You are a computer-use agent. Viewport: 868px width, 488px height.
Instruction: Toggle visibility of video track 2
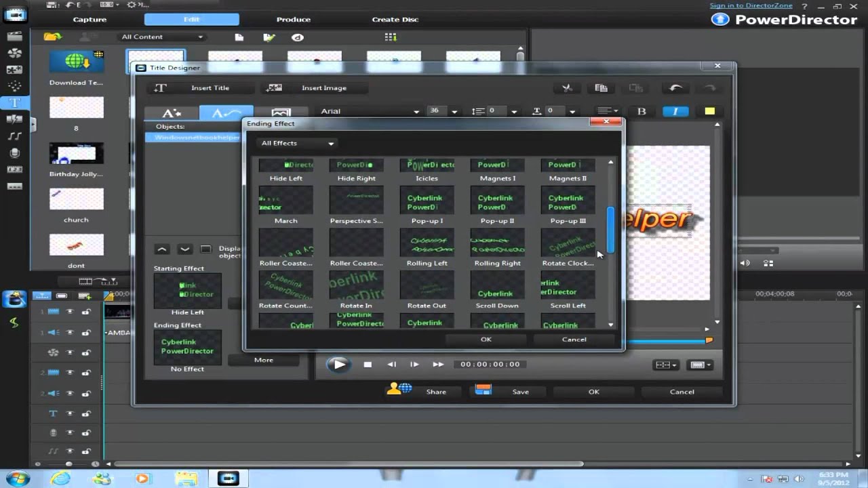click(69, 373)
